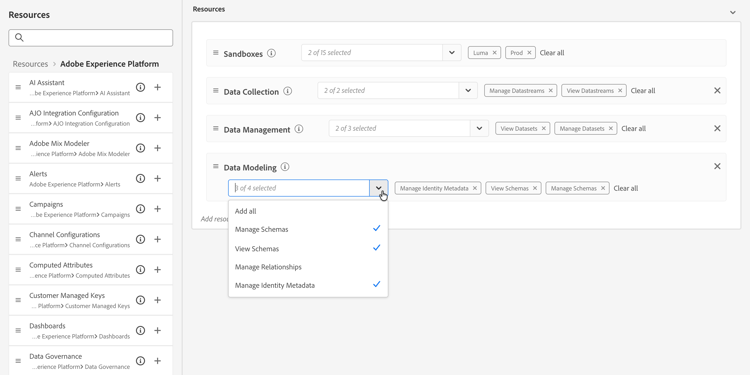Add the Campaigns resource

click(x=157, y=209)
